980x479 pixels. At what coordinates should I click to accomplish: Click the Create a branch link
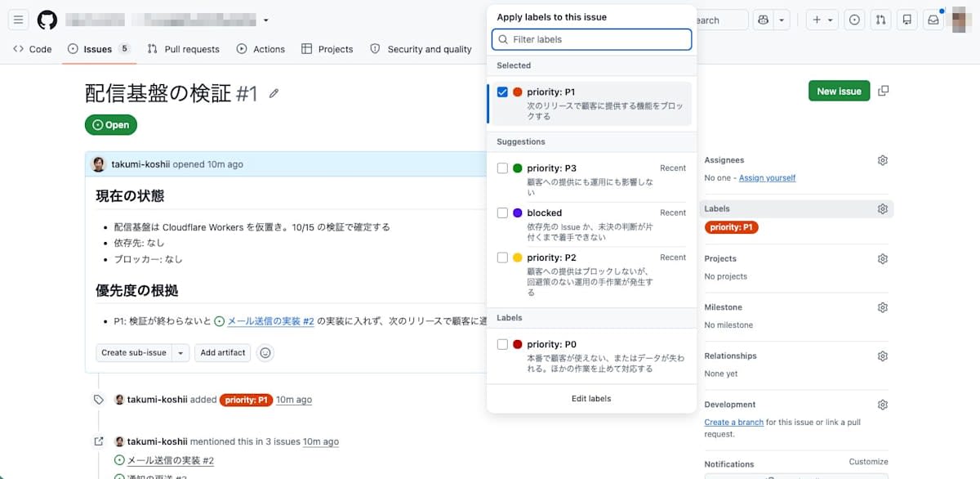click(734, 423)
